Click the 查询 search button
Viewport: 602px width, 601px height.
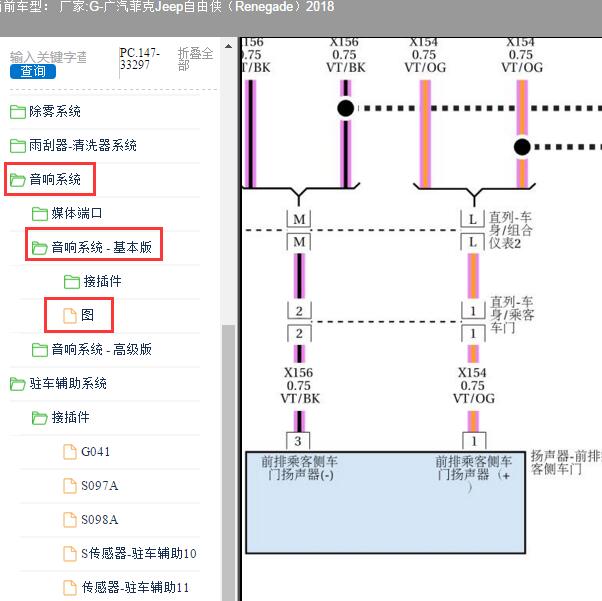33,72
